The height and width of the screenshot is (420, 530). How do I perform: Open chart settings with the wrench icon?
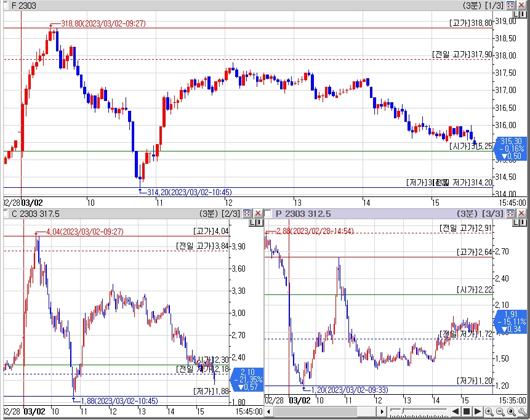pos(522,412)
